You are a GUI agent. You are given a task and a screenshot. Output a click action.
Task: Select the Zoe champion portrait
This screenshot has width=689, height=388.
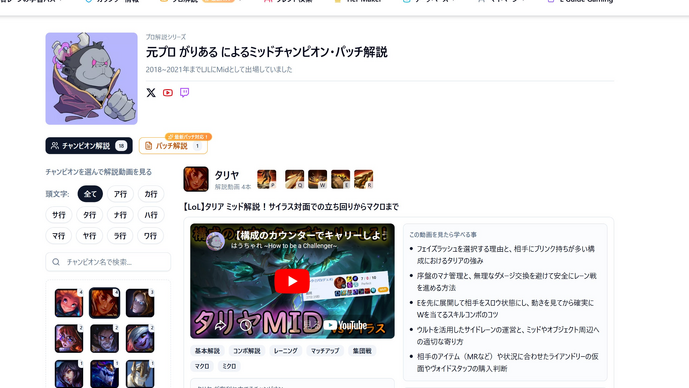[x=69, y=303]
